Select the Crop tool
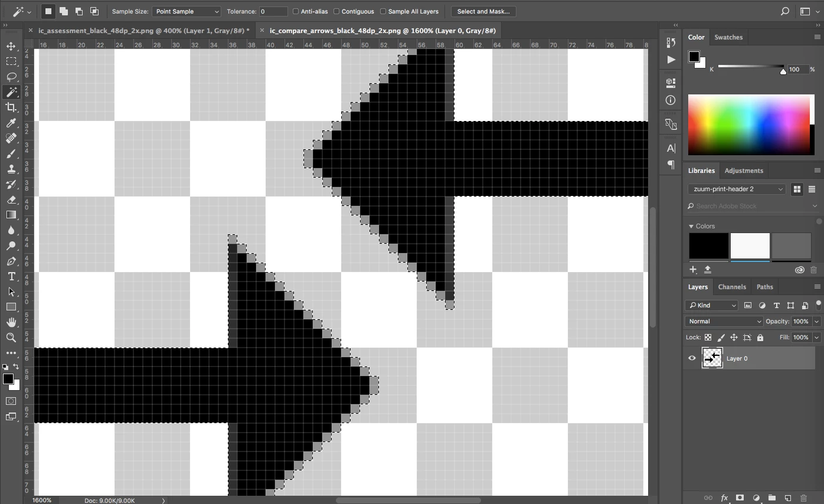 point(11,107)
